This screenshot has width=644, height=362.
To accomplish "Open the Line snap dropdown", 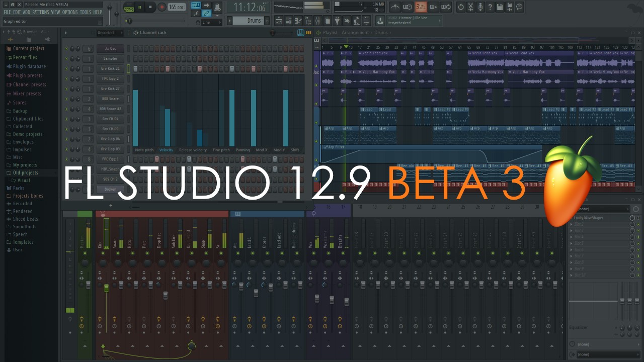I will click(211, 22).
